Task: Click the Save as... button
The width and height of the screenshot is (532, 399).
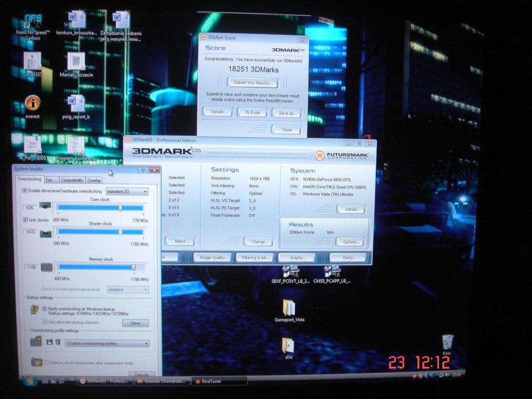Action: tap(287, 113)
